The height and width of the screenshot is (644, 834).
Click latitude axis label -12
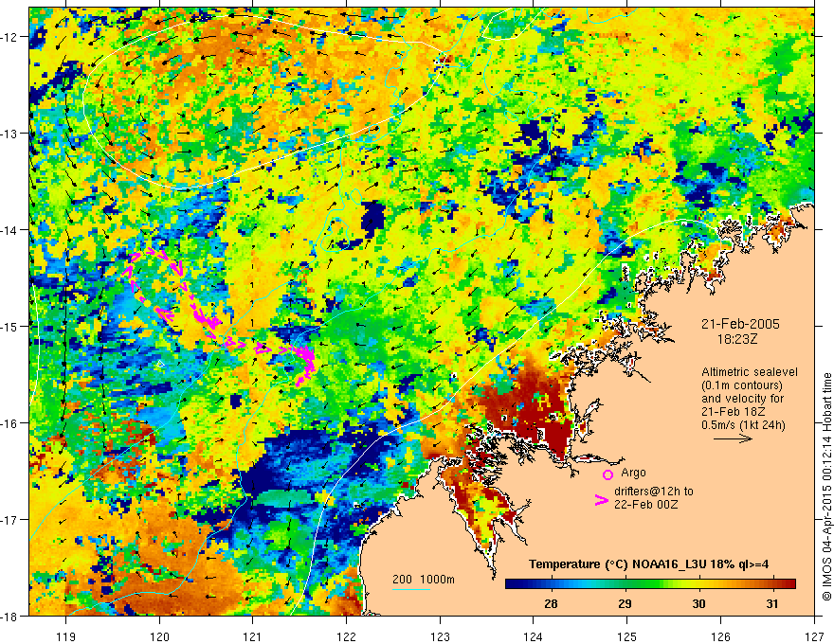click(x=10, y=37)
